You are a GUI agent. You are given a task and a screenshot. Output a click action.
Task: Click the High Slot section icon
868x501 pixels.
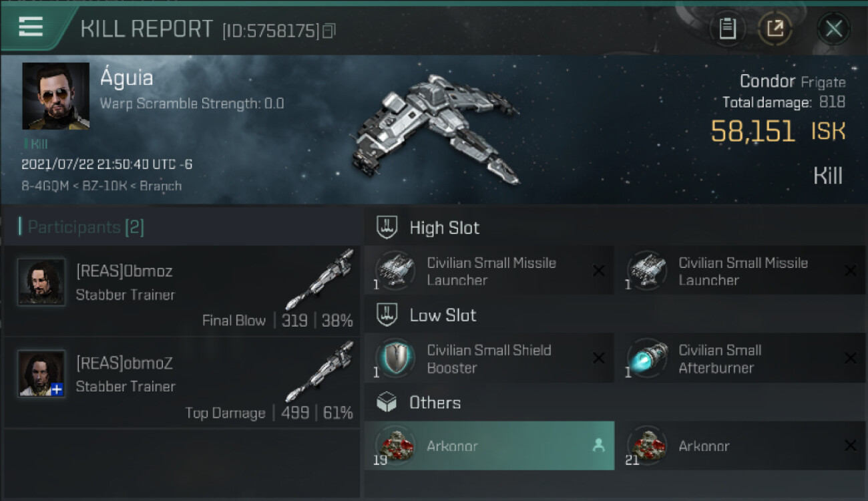tap(387, 227)
